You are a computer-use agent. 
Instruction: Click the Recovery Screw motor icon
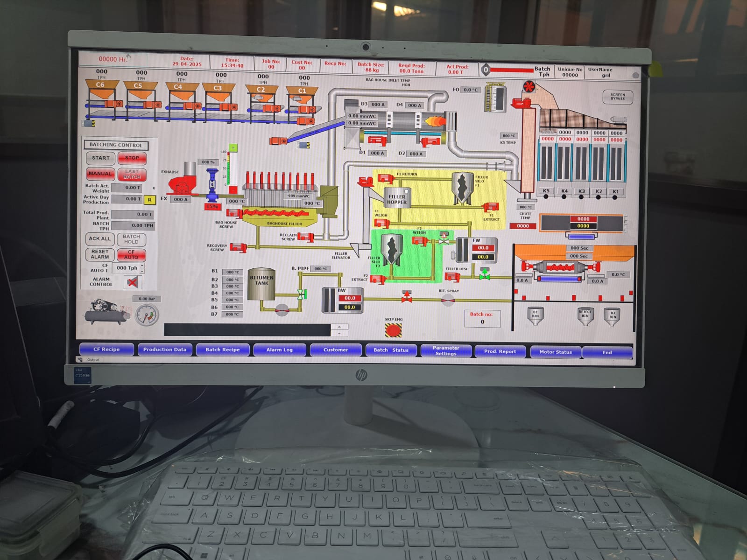point(239,247)
